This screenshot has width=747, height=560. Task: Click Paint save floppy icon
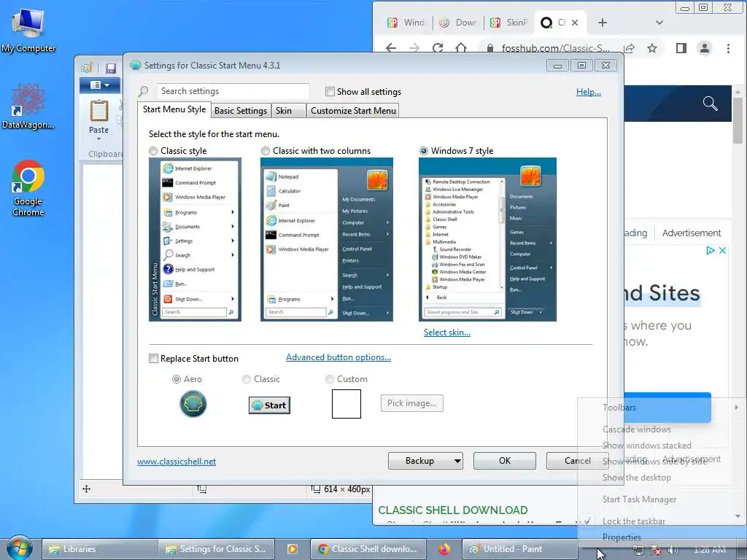[x=111, y=68]
